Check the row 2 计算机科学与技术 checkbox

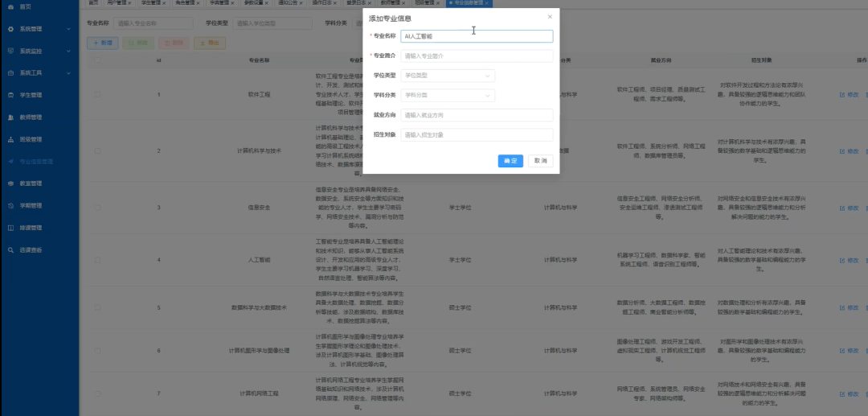pos(97,150)
